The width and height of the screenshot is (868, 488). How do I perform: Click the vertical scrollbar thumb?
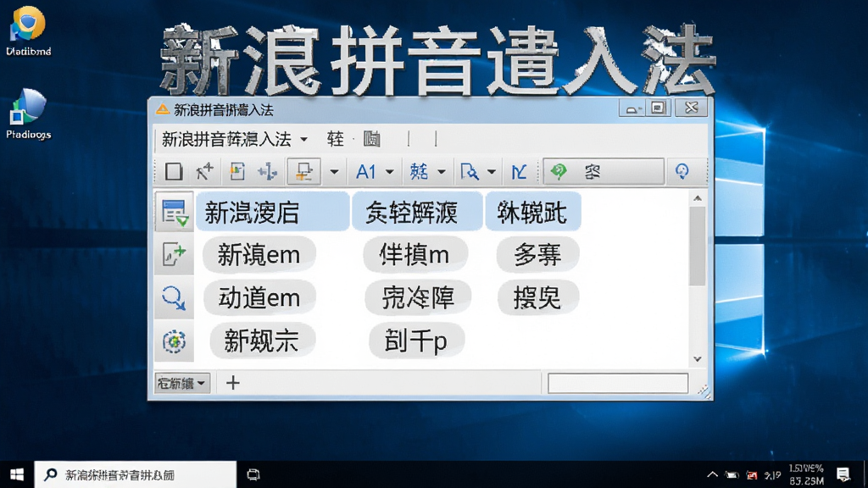pos(698,247)
